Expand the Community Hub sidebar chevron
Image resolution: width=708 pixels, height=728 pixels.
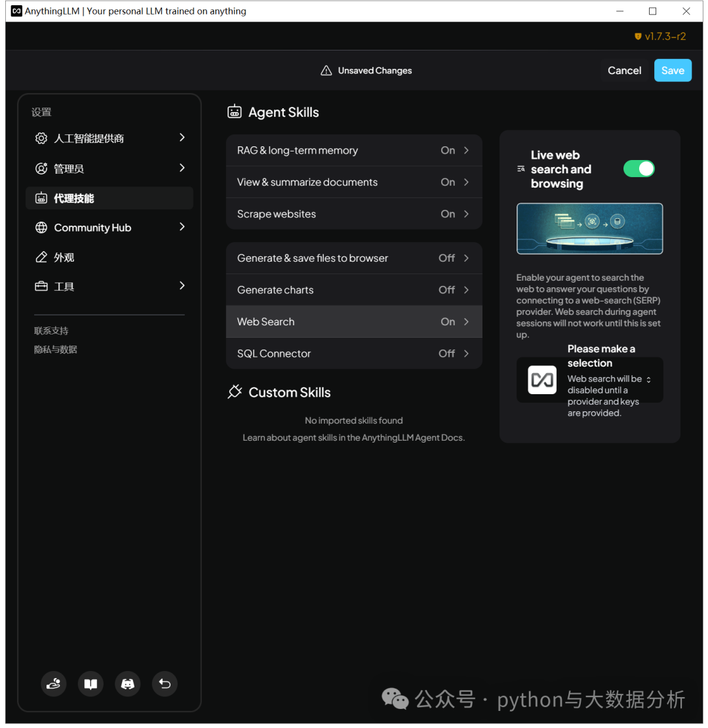182,226
